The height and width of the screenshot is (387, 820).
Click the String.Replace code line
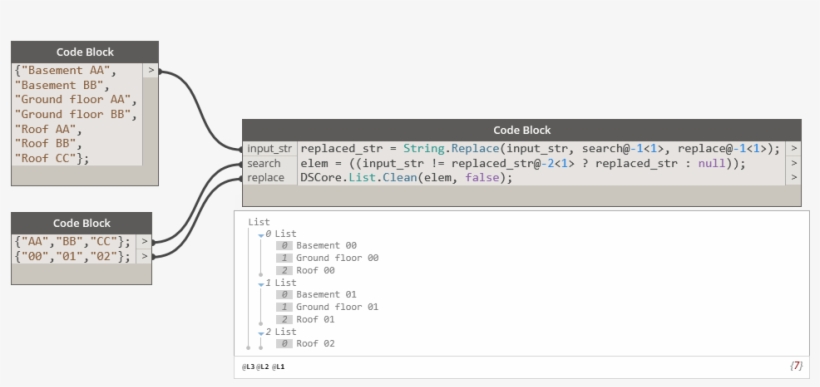click(540, 149)
